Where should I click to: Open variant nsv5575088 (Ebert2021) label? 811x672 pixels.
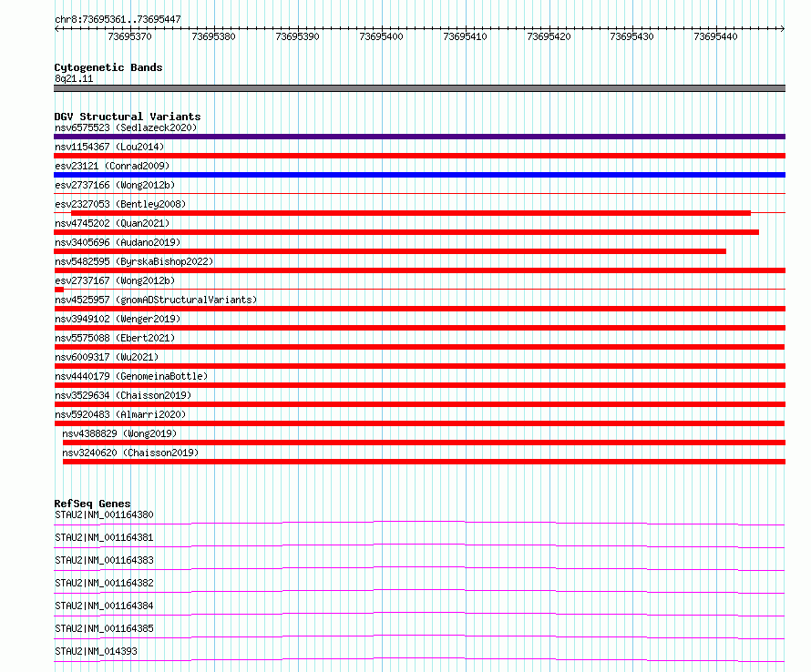click(x=115, y=338)
